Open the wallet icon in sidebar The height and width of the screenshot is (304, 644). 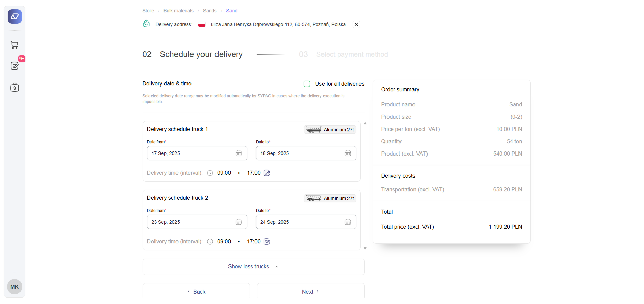[15, 88]
